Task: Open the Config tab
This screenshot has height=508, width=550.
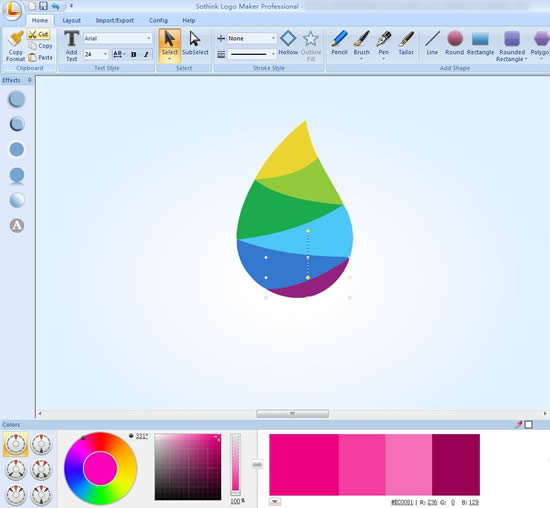Action: [x=158, y=20]
